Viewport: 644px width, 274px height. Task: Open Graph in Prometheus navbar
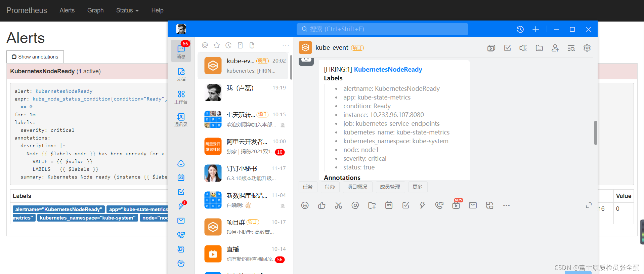click(95, 10)
